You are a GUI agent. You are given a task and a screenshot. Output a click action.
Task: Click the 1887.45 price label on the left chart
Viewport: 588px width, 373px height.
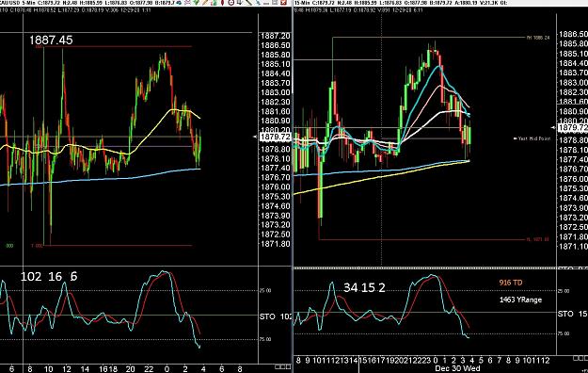[x=51, y=41]
